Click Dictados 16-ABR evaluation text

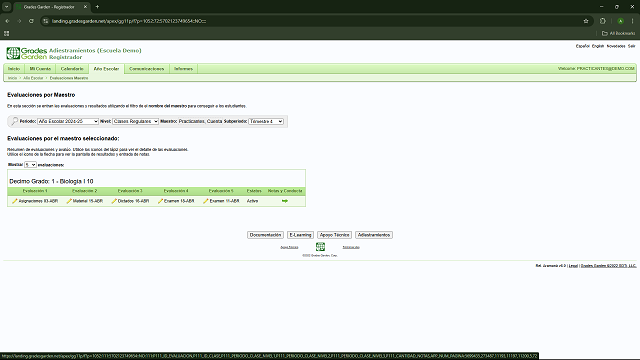tap(133, 201)
